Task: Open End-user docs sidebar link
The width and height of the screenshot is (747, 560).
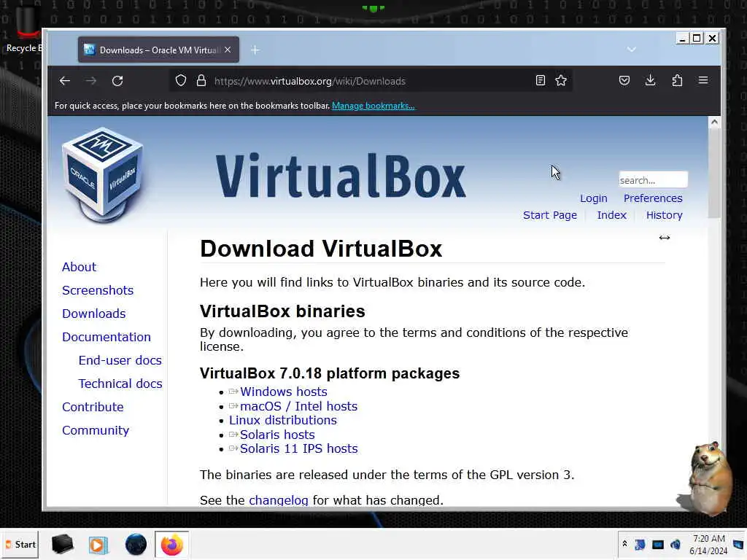Action: pos(120,360)
